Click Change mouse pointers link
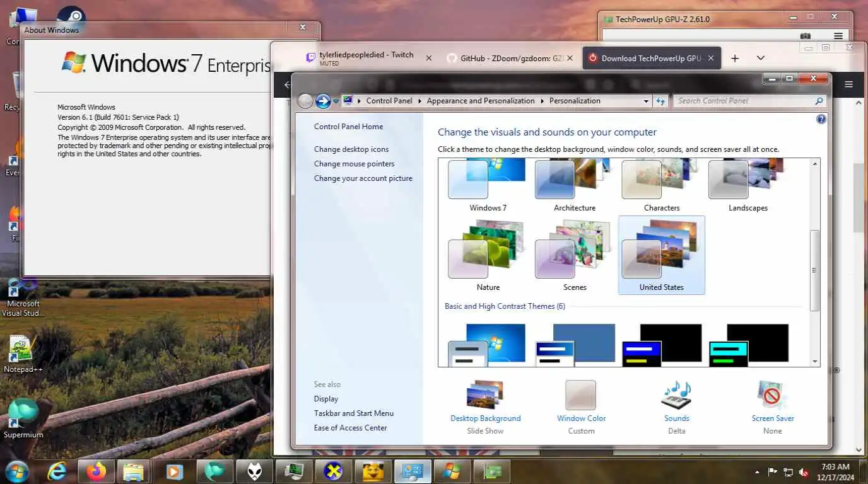This screenshot has height=484, width=868. (354, 164)
